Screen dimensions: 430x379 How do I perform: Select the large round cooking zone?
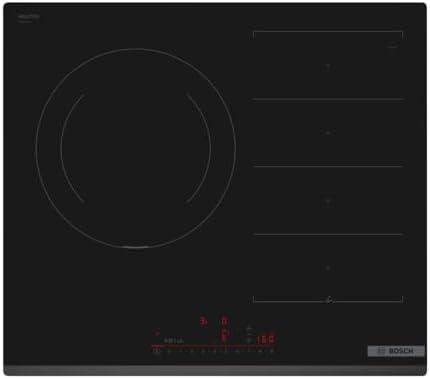click(136, 148)
